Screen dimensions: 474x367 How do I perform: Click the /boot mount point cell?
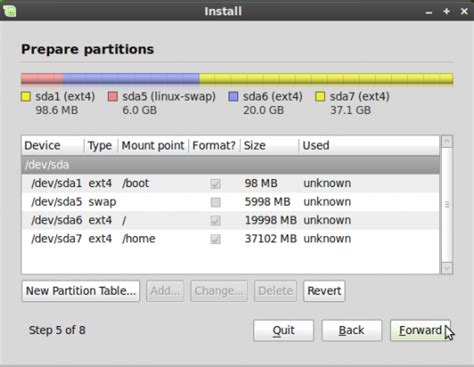[135, 183]
